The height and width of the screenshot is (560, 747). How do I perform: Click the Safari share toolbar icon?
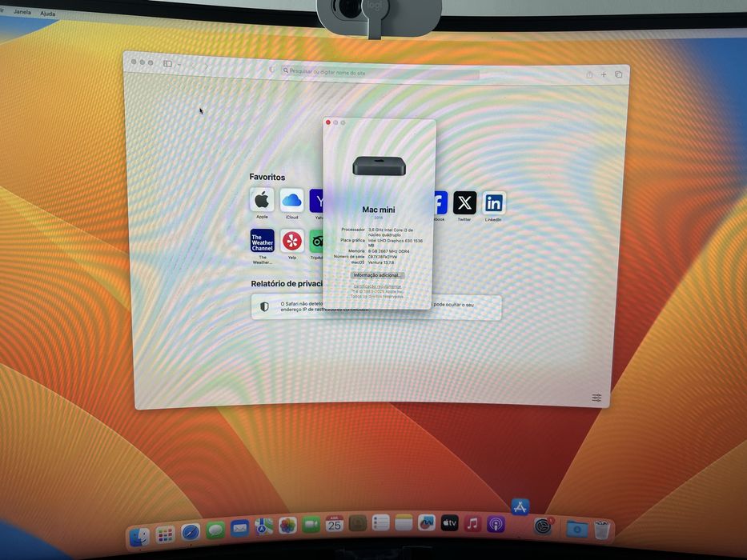pyautogui.click(x=589, y=74)
